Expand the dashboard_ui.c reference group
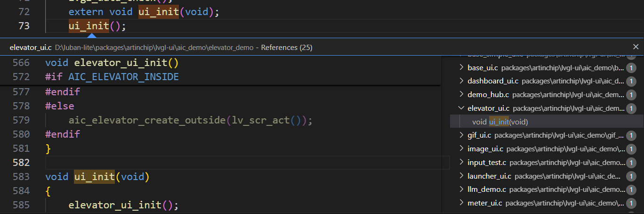The height and width of the screenshot is (214, 644). click(461, 81)
